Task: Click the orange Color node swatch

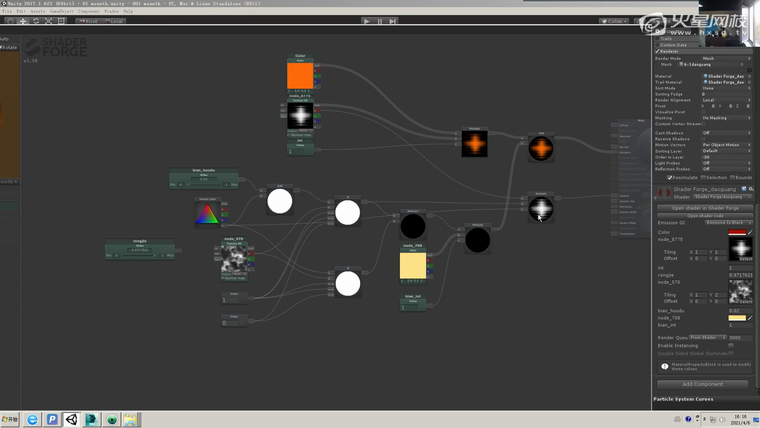Action: coord(300,77)
